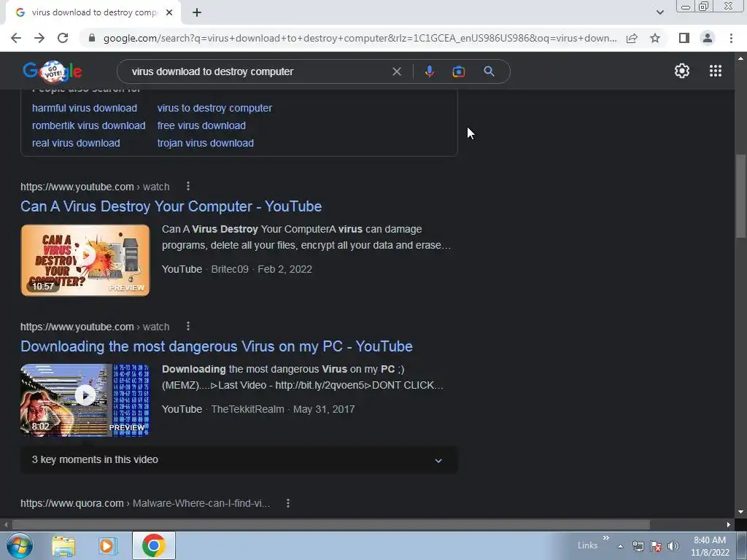This screenshot has height=560, width=747.
Task: Click the first youtube.com watch URL
Action: [95, 187]
